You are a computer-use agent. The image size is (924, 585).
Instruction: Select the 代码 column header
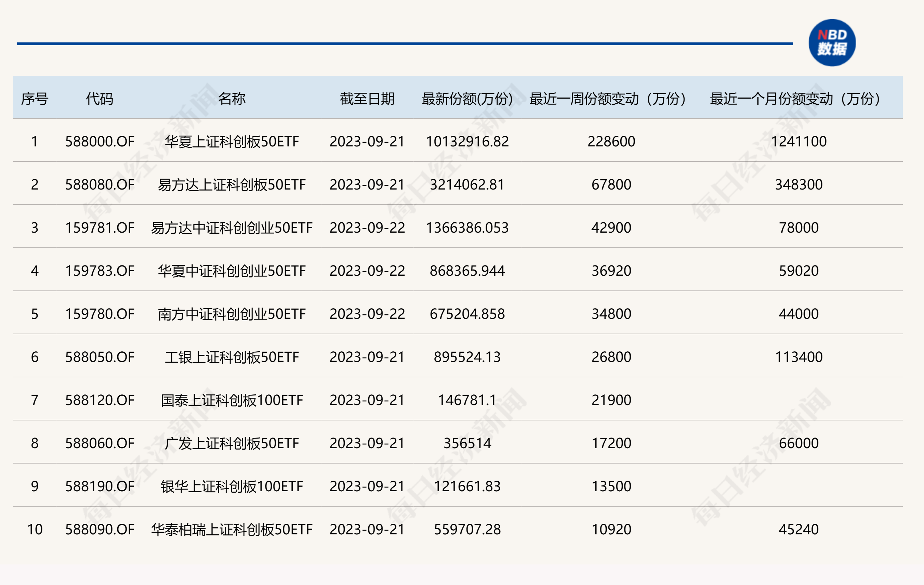pyautogui.click(x=100, y=99)
